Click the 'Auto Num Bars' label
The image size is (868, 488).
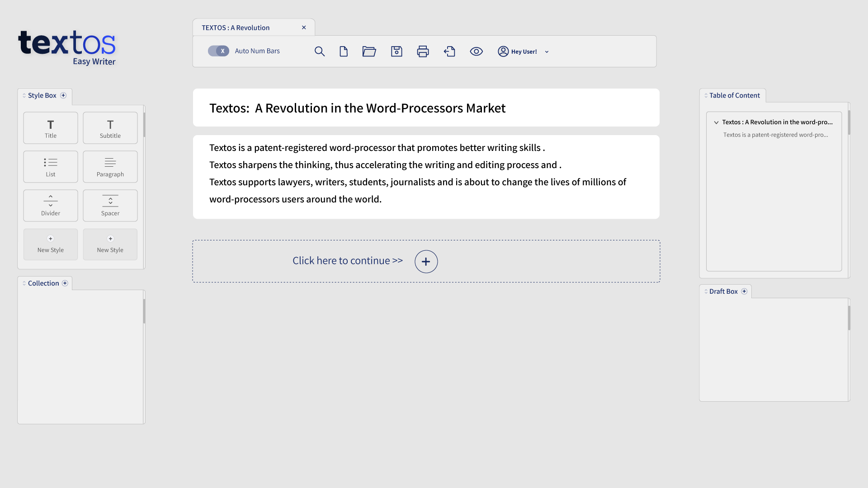tap(257, 51)
